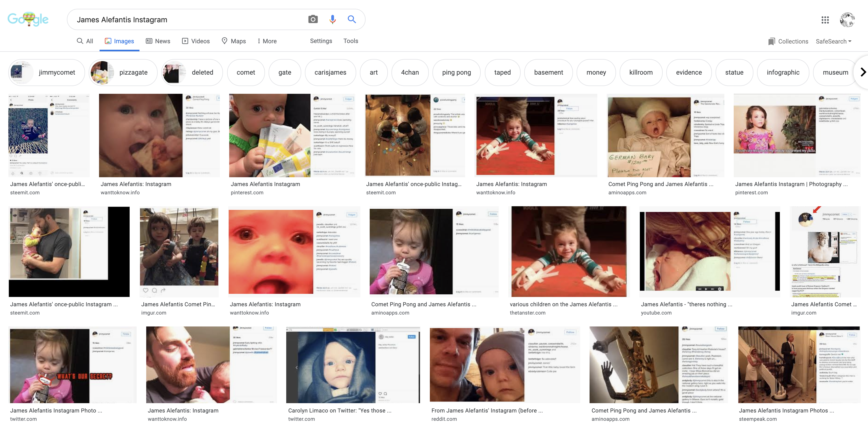
Task: Switch to the News tab
Action: tap(158, 41)
